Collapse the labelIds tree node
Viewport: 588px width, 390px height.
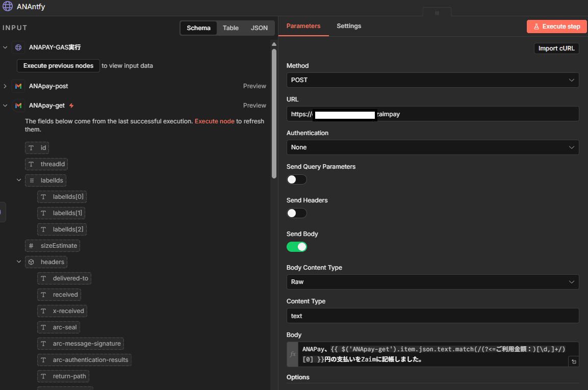tap(19, 180)
